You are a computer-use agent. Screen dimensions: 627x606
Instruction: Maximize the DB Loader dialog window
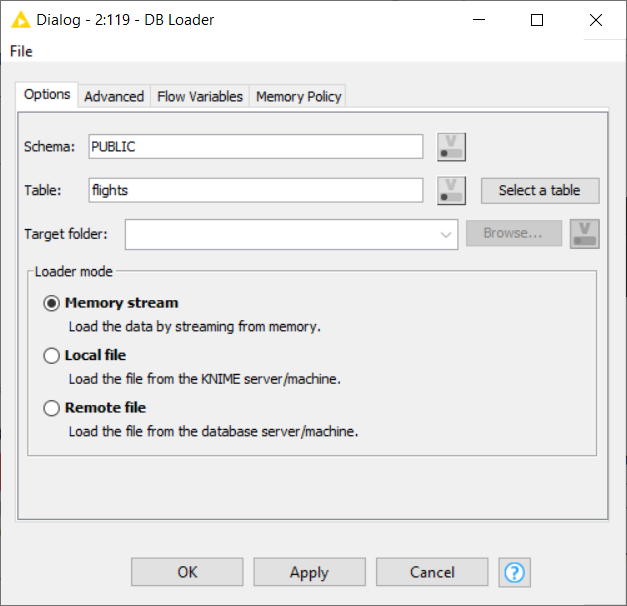537,20
